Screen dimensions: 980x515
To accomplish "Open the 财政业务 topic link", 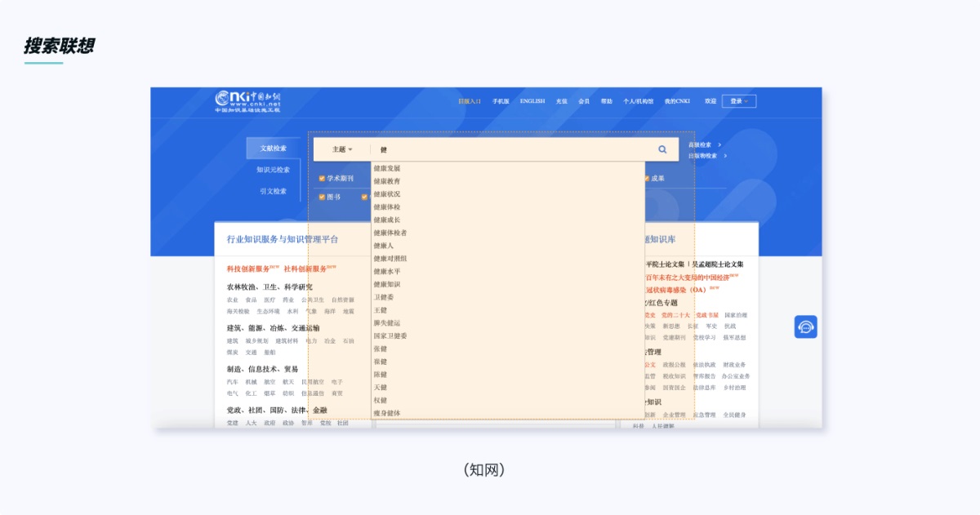I will point(734,365).
